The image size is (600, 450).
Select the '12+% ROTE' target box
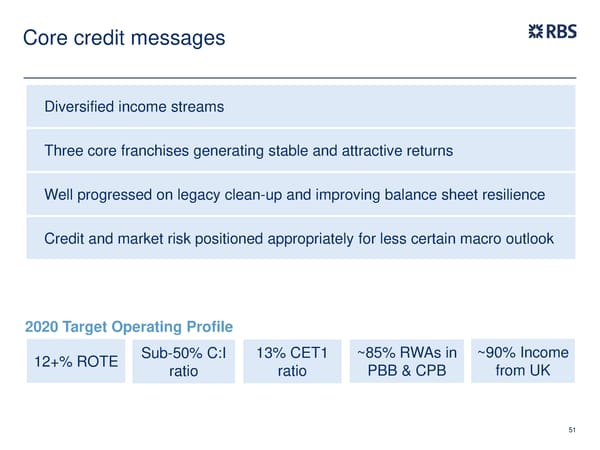click(74, 362)
